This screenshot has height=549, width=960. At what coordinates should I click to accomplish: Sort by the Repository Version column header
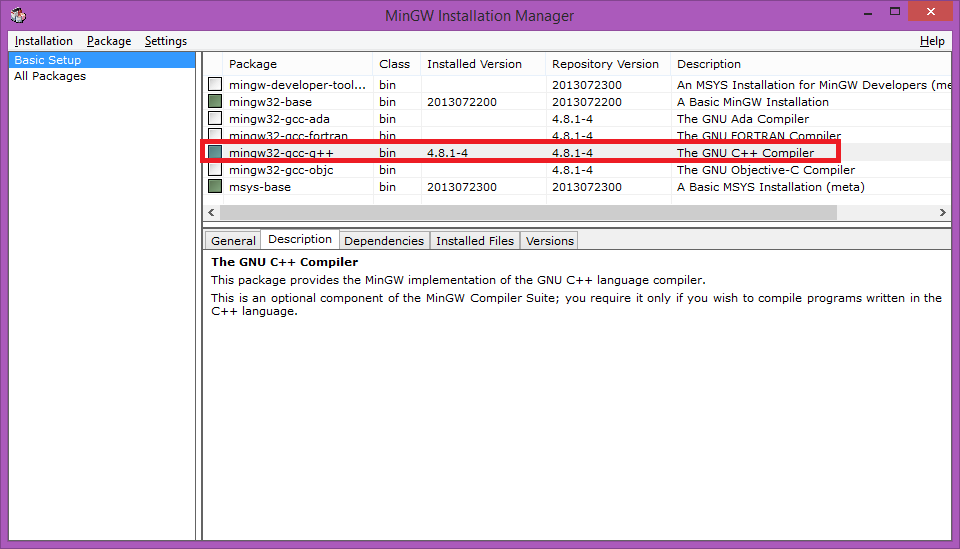pos(608,64)
